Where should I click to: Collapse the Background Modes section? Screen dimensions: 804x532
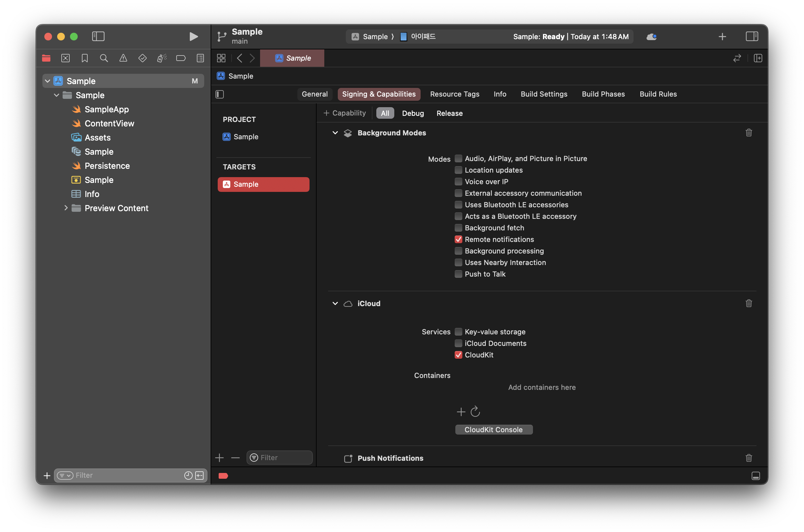(x=335, y=133)
